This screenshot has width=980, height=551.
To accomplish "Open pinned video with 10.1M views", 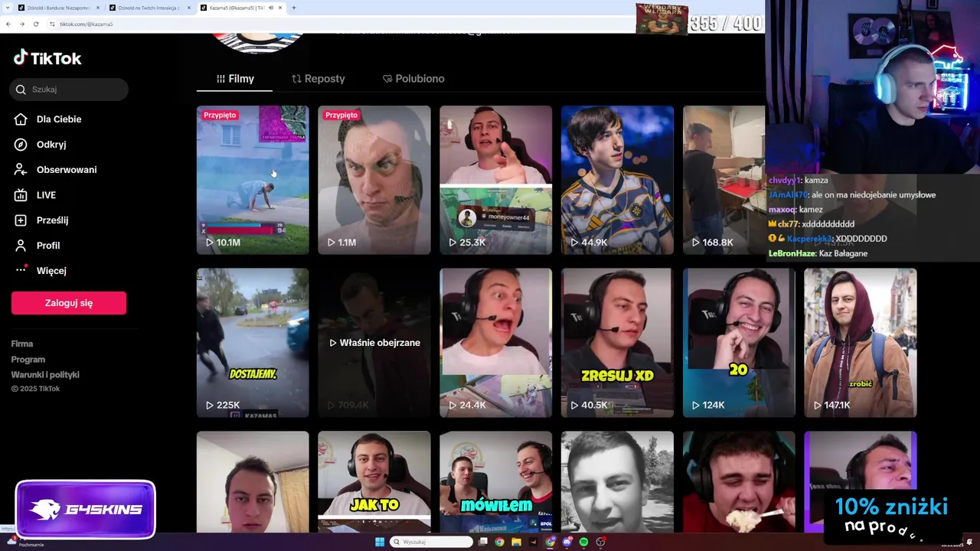I will [x=253, y=180].
